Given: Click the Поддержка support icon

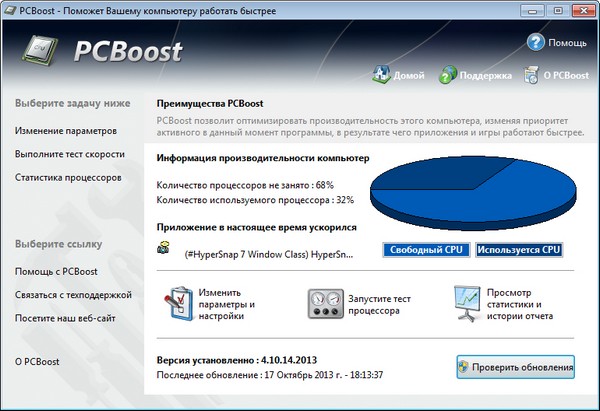Looking at the screenshot, I should (448, 75).
